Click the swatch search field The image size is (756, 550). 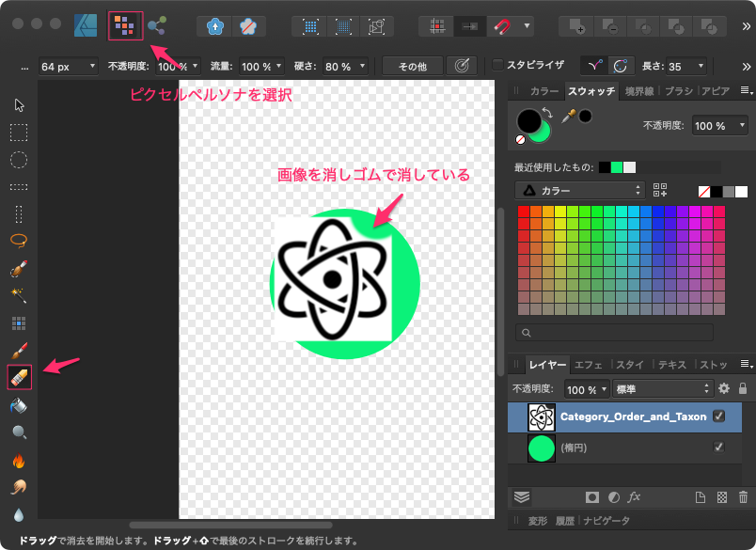[614, 333]
